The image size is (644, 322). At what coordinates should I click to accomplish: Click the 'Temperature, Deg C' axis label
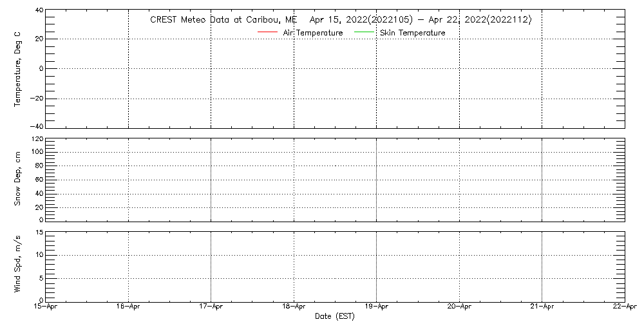pyautogui.click(x=17, y=69)
